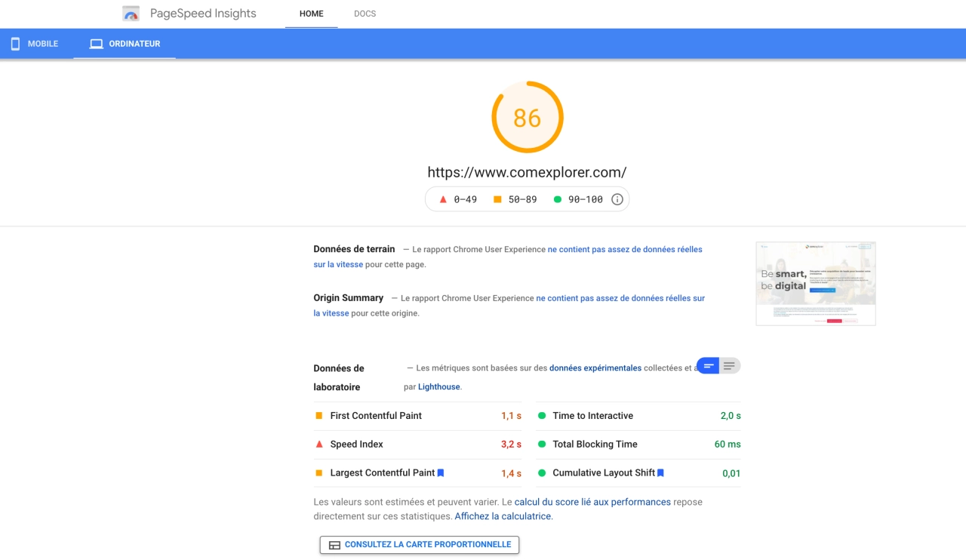Click the 3,2 s Speed Index value
966x560 pixels.
click(x=511, y=445)
